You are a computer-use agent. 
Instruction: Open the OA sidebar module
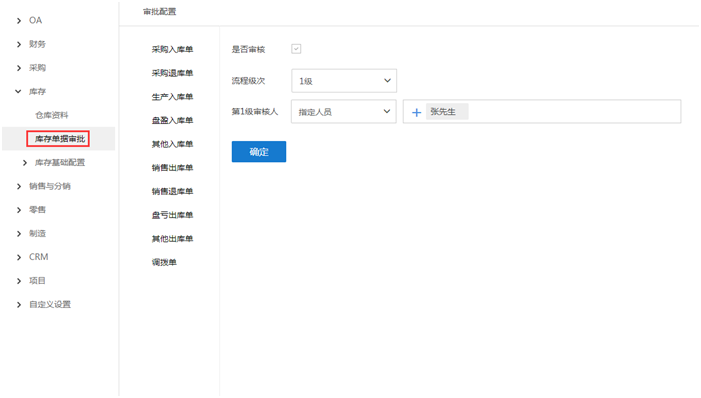35,21
